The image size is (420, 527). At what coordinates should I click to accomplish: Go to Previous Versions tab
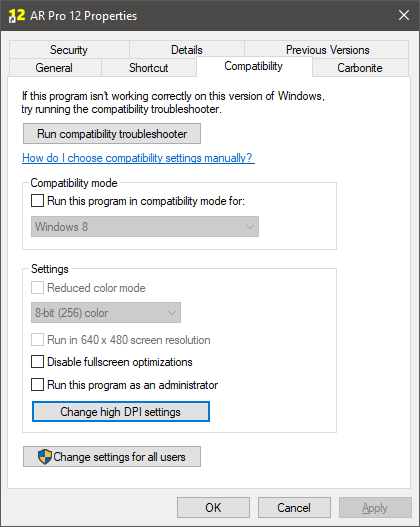pyautogui.click(x=327, y=50)
